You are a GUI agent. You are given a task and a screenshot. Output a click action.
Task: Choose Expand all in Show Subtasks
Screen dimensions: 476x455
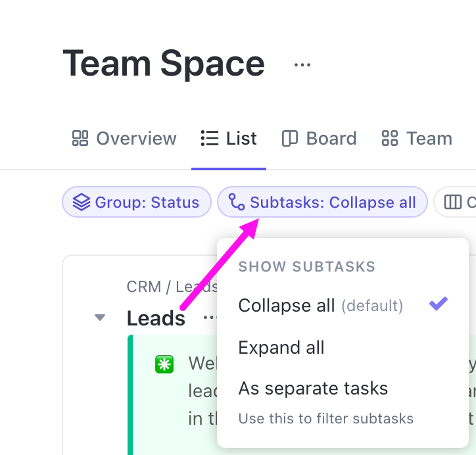tap(281, 347)
